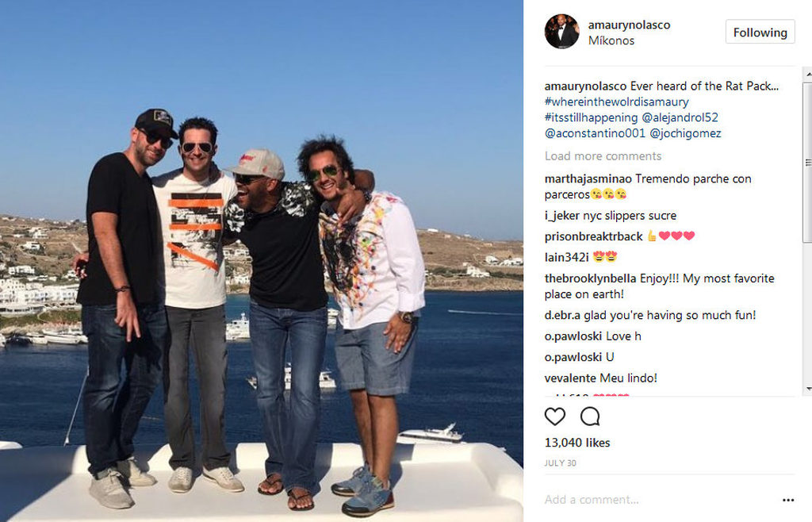Open hashtag #itsstillhappening
The image size is (812, 522).
(x=591, y=117)
